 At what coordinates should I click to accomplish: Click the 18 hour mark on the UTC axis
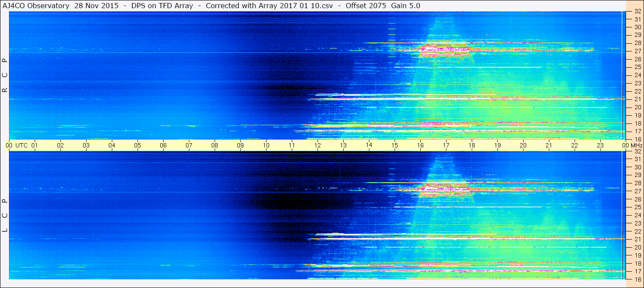coord(472,145)
